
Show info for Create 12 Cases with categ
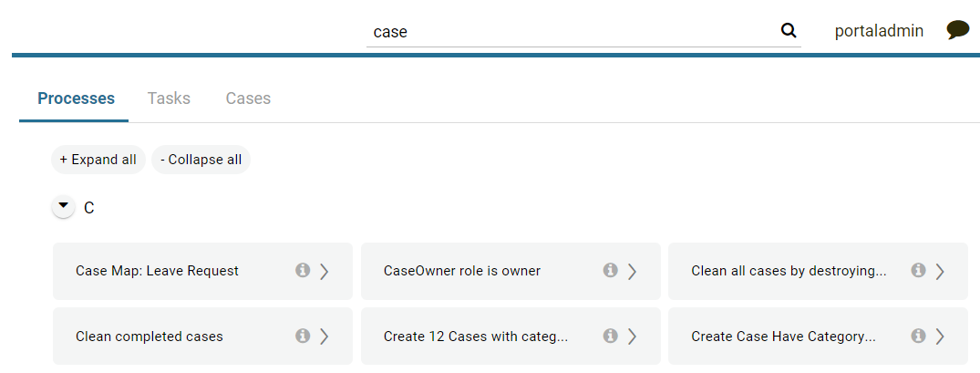[x=610, y=337]
